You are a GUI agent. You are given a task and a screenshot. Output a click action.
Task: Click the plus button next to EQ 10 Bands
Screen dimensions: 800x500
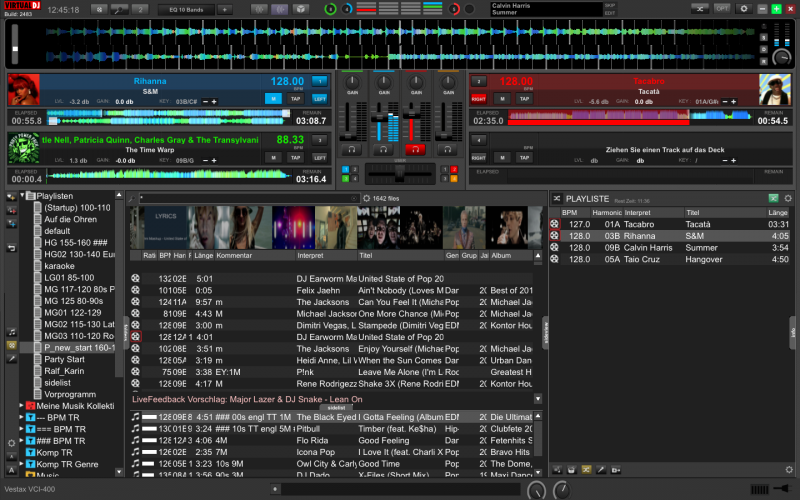tap(224, 10)
